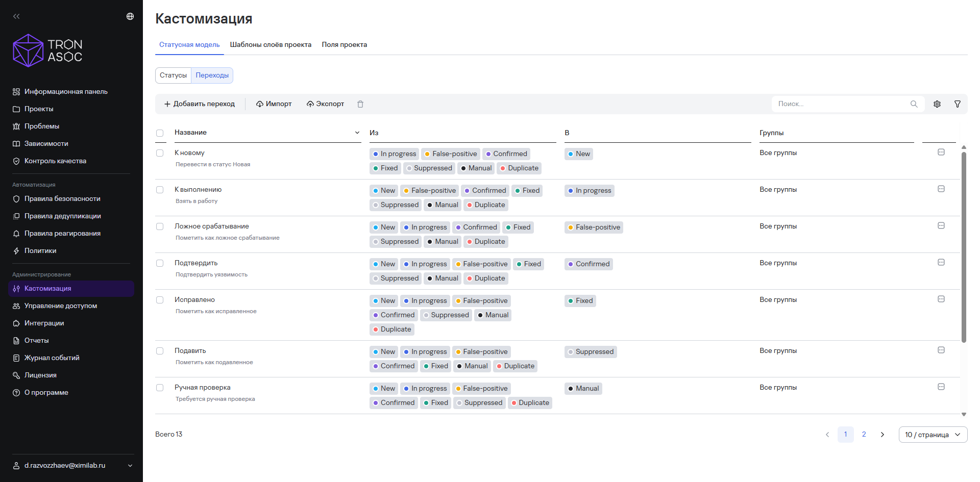
Task: Collapse the sidebar with double-chevron icon
Action: click(16, 16)
